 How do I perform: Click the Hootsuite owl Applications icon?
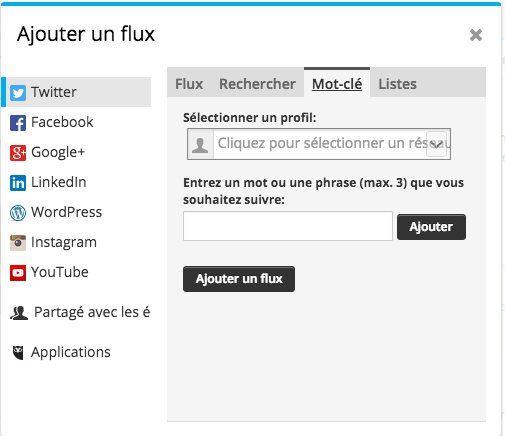[18, 353]
